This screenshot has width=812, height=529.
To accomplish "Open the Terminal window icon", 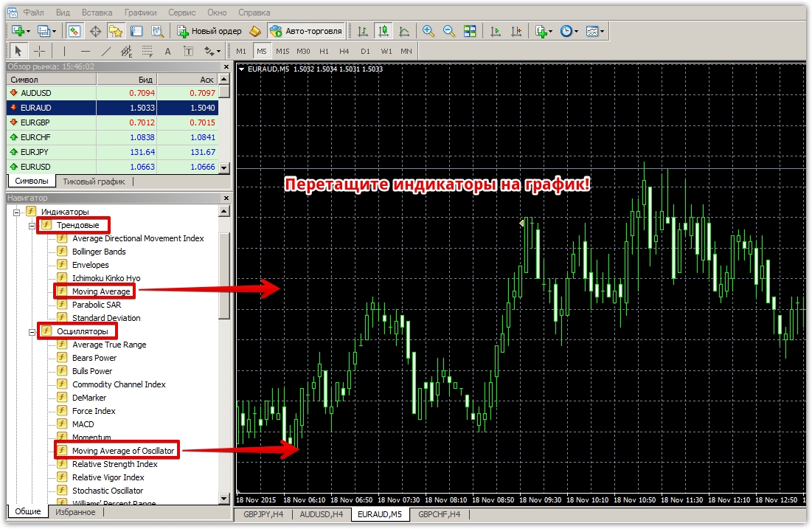I will point(136,31).
